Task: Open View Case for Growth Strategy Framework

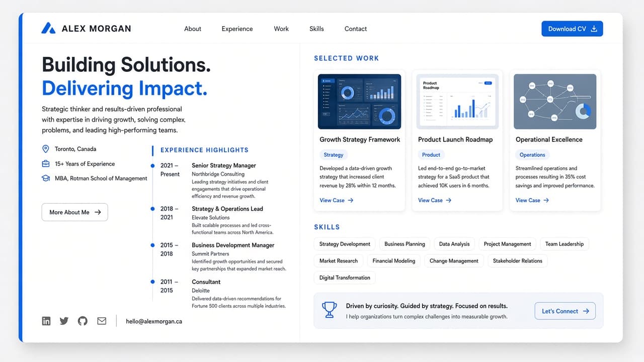Action: pos(337,200)
